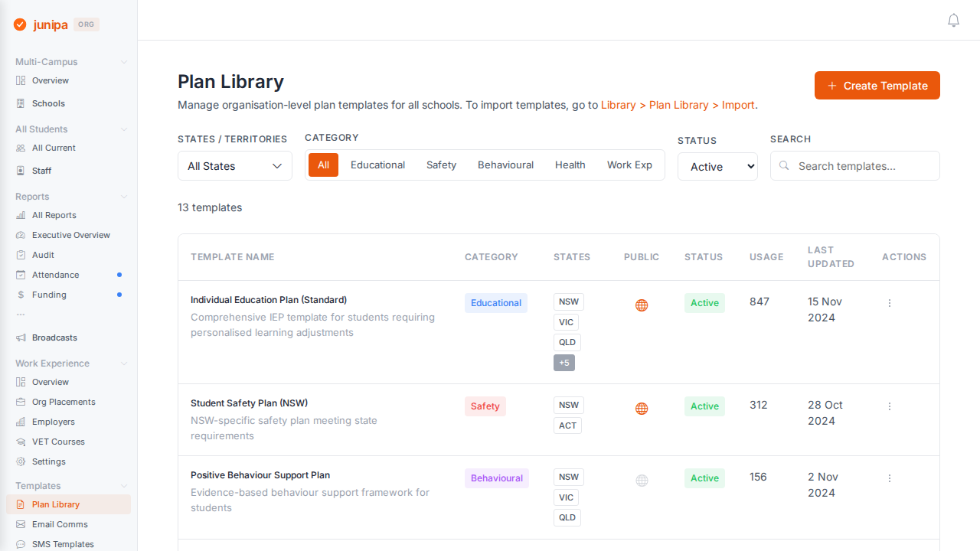The height and width of the screenshot is (551, 980).
Task: Click the Create Template button
Action: pos(877,85)
